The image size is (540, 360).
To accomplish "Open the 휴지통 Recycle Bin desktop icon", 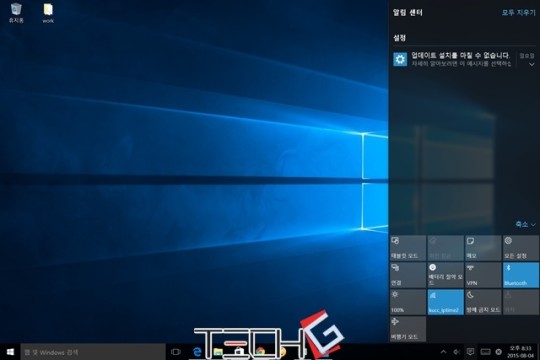I will [16, 13].
